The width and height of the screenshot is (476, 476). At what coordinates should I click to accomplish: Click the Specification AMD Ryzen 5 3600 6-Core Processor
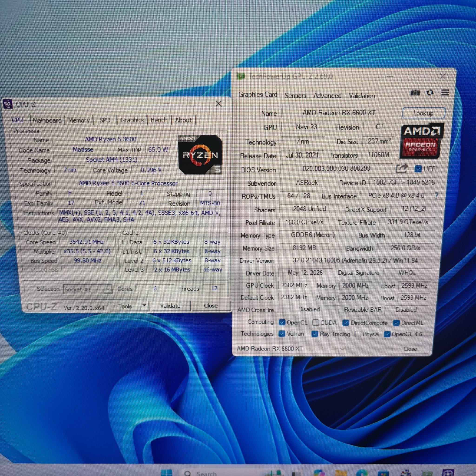(140, 183)
